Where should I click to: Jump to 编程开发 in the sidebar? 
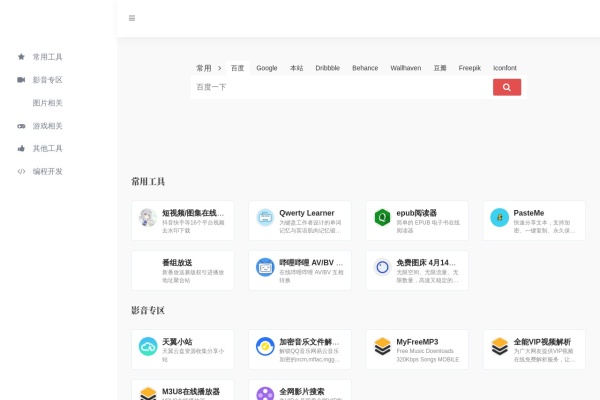47,171
